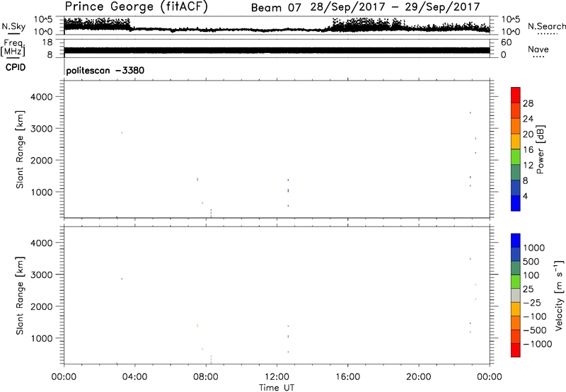Select the yellow 16-20 dB Power colorbar segment
Screen dimensions: 566x392
tap(516, 141)
